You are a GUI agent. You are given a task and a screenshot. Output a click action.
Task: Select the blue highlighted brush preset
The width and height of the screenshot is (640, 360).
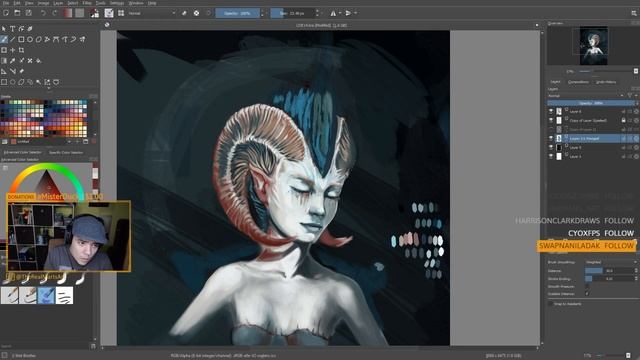[x=46, y=295]
